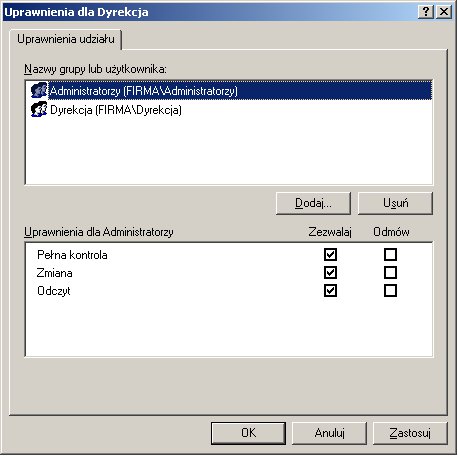The width and height of the screenshot is (458, 456).
Task: Check Odmów for Odczyt
Action: coord(390,291)
